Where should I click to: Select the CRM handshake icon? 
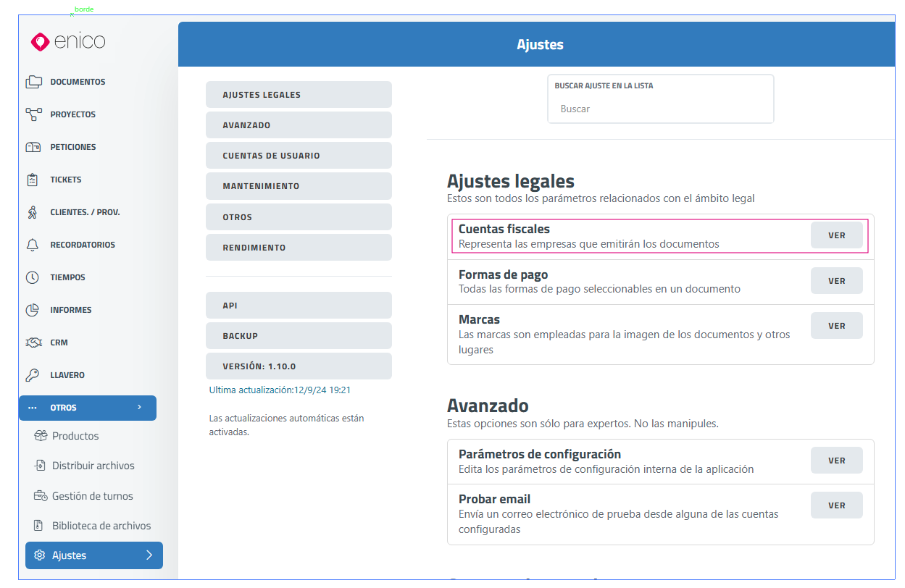tap(33, 343)
